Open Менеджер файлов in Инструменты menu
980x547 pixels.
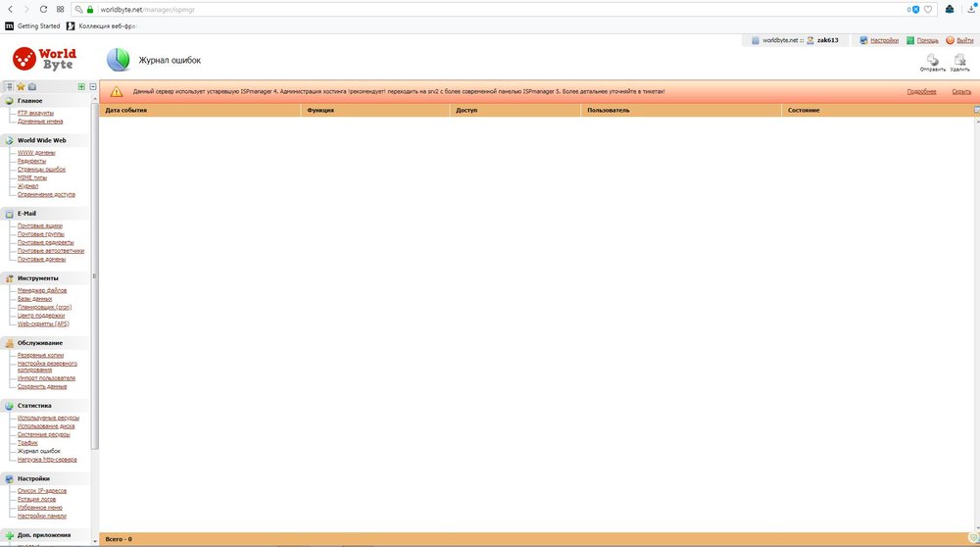42,290
